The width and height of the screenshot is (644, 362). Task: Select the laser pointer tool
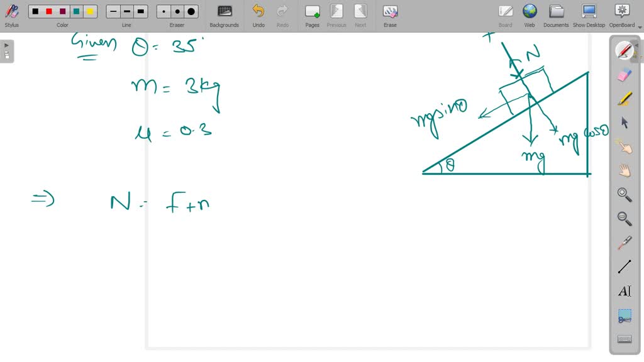pos(625,243)
